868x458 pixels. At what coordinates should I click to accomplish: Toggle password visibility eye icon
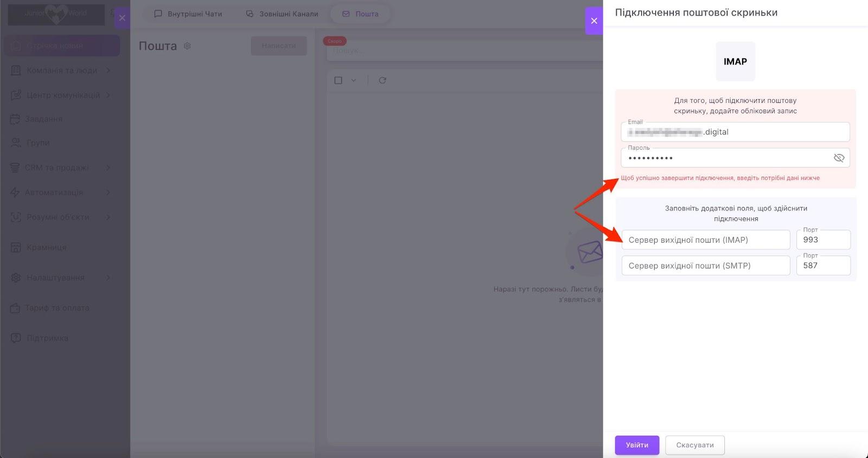(839, 158)
